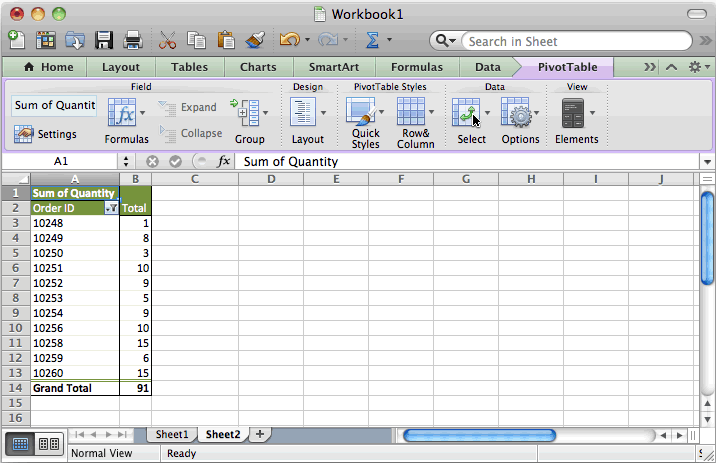Expand the formula bar with arrow
The height and width of the screenshot is (463, 716).
tap(707, 162)
